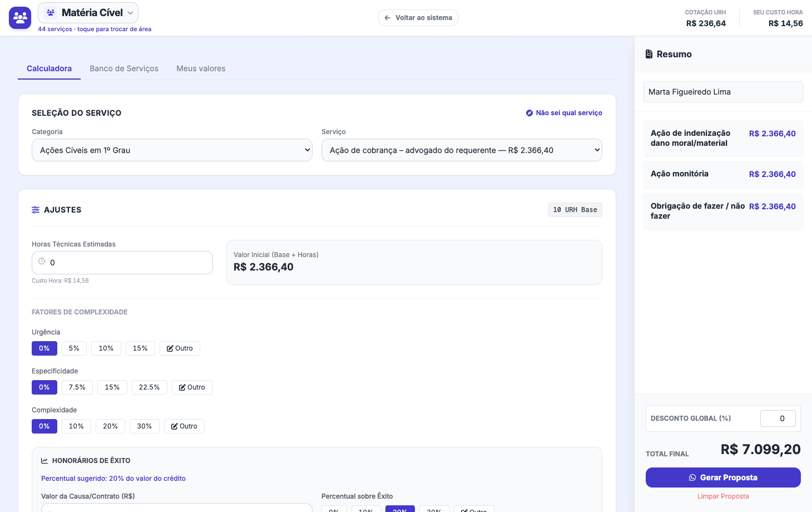The width and height of the screenshot is (812, 512).
Task: Click Gerar Proposta button
Action: (723, 477)
